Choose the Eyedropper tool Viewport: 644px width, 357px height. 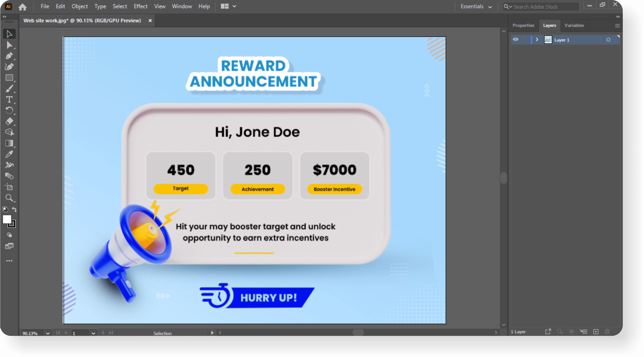click(9, 154)
